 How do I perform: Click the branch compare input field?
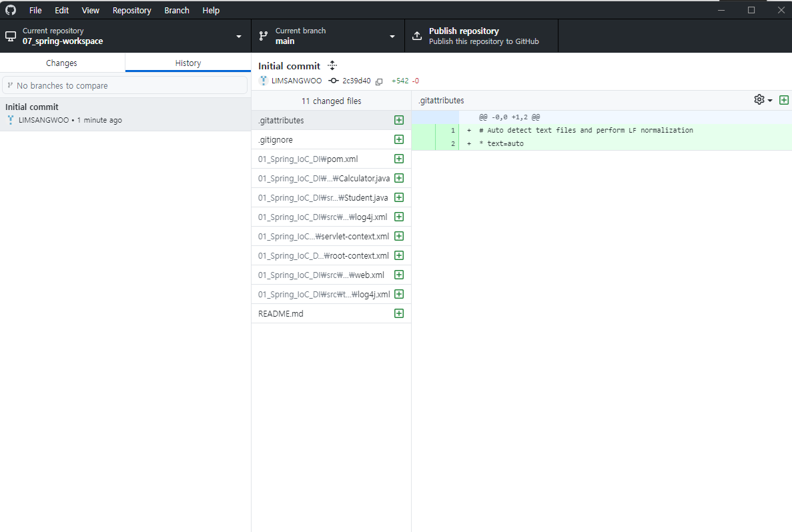click(x=125, y=85)
